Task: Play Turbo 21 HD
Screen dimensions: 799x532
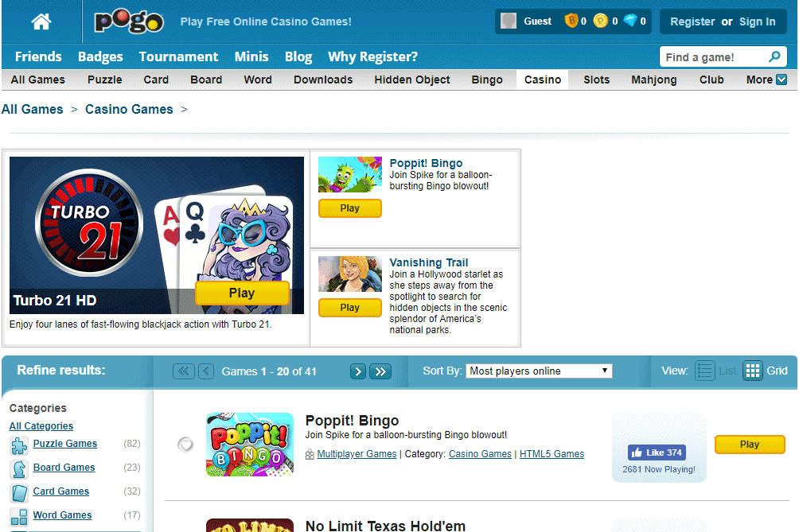Action: tap(242, 293)
